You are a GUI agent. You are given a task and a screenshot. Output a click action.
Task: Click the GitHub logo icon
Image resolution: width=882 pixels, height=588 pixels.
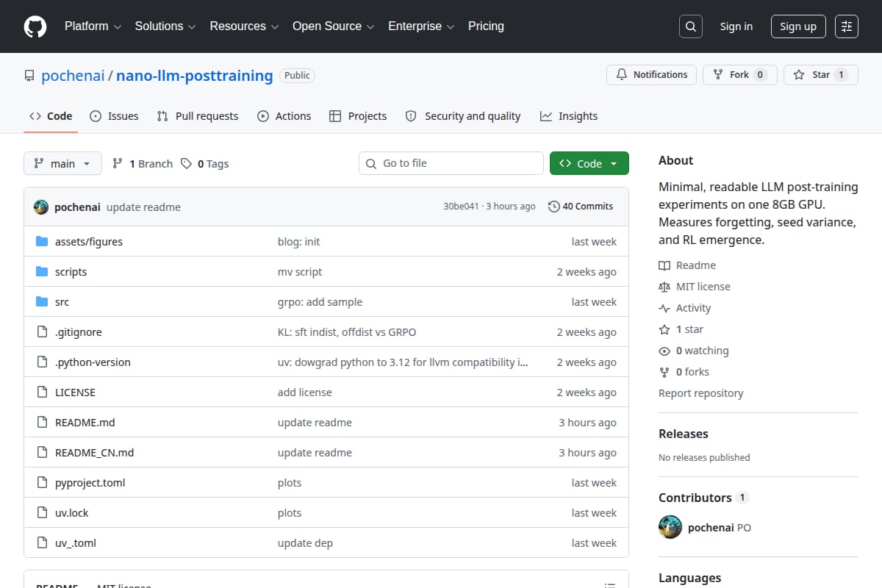pyautogui.click(x=35, y=26)
